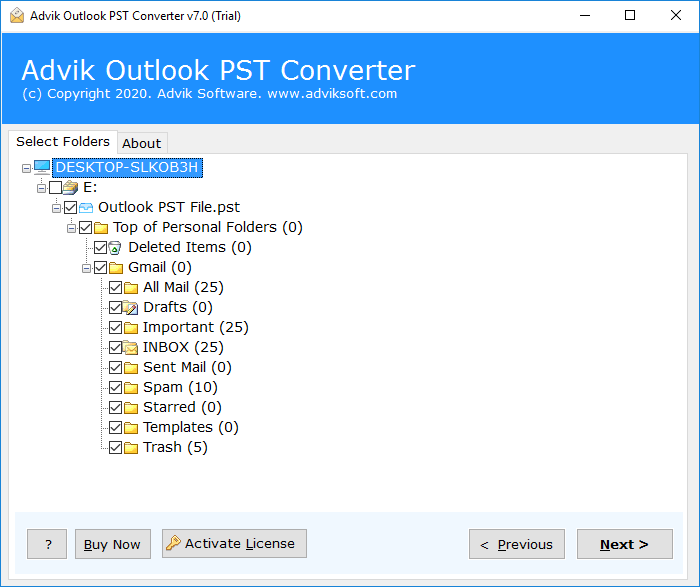Select the Templates (0) label
The image size is (700, 587).
(191, 427)
